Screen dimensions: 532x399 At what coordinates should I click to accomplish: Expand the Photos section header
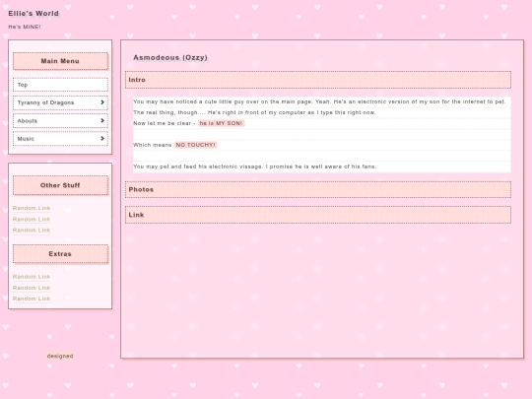point(318,190)
